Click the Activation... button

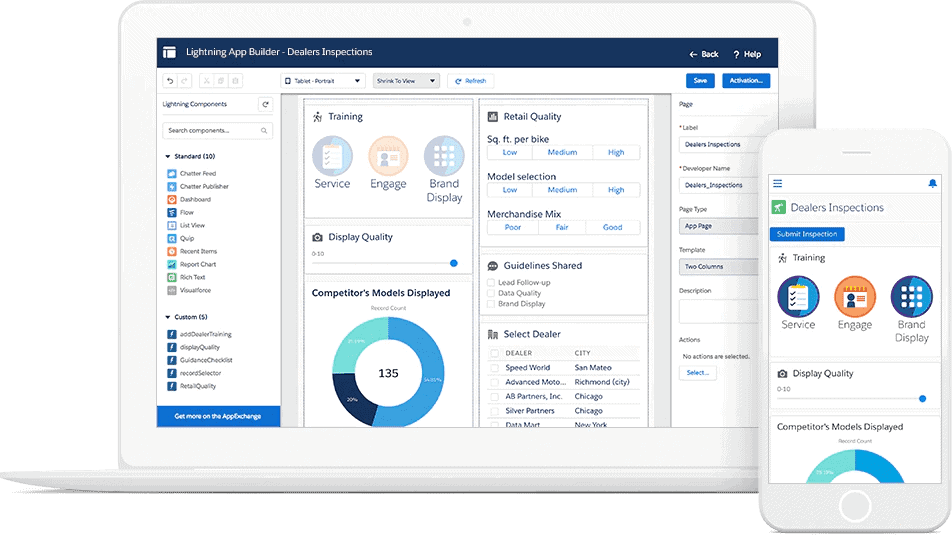pyautogui.click(x=746, y=81)
